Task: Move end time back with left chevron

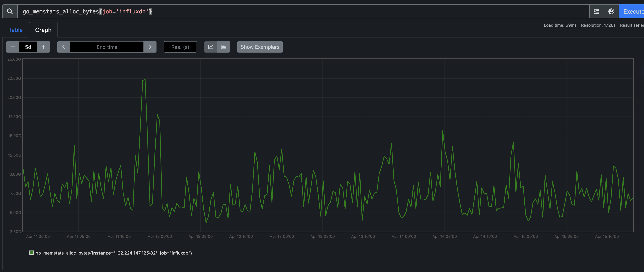Action: coord(64,47)
